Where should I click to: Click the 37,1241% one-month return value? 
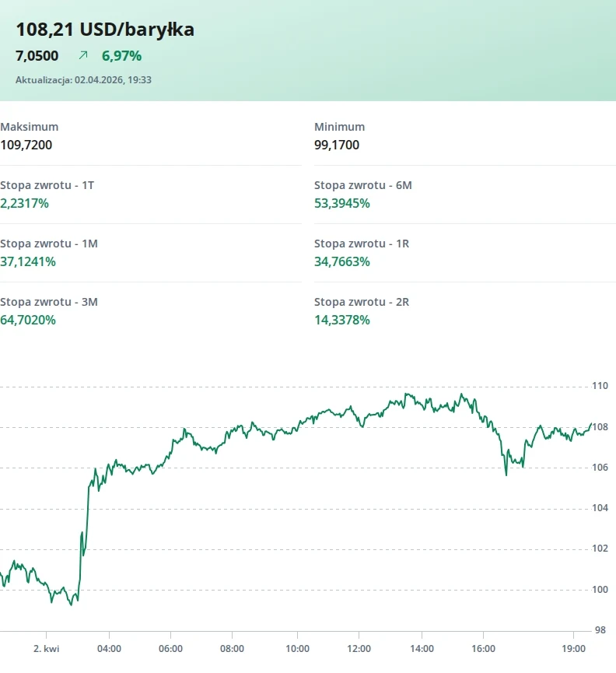(28, 261)
